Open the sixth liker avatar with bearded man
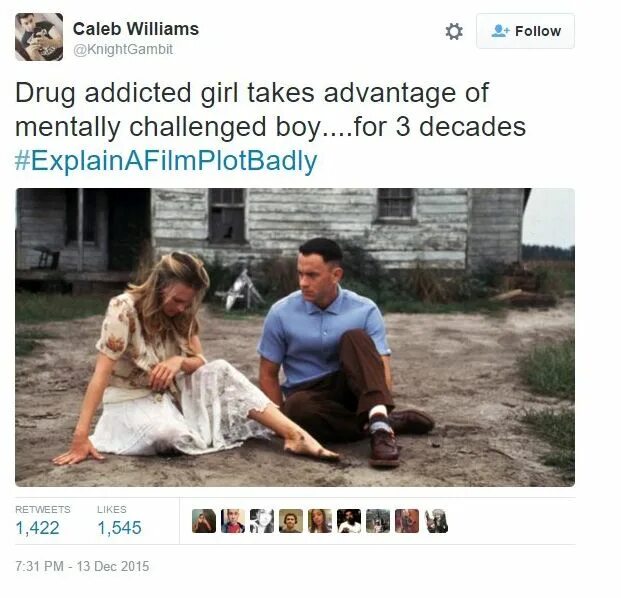 (349, 521)
